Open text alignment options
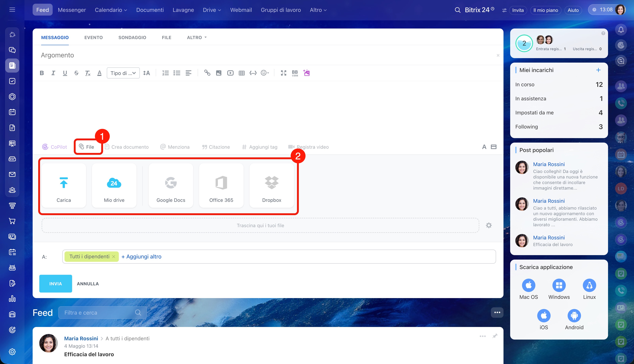This screenshot has height=364, width=634. click(x=189, y=73)
